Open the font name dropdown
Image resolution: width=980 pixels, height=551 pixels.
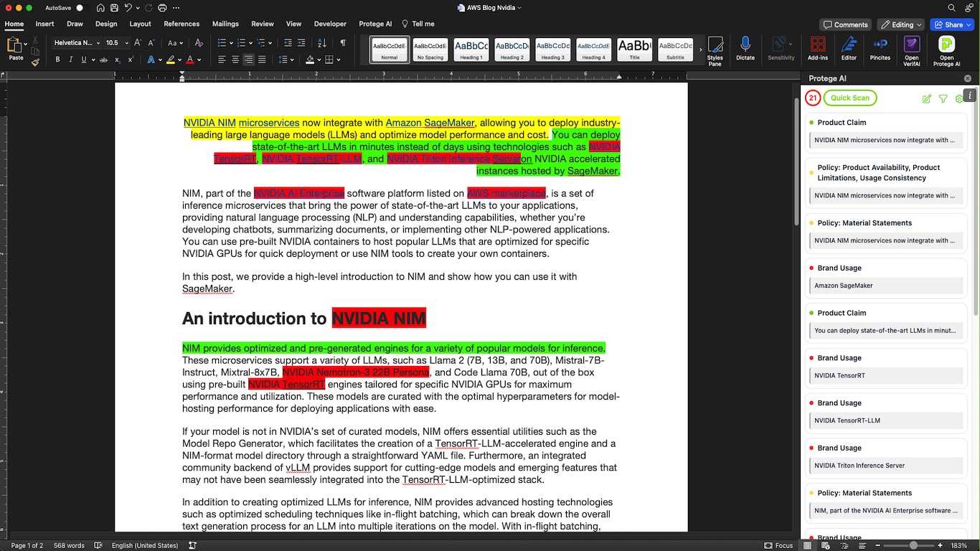pos(97,43)
